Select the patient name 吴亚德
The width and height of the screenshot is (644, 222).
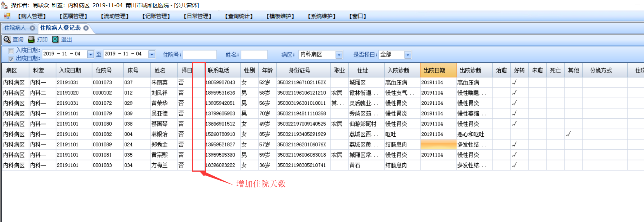159,113
